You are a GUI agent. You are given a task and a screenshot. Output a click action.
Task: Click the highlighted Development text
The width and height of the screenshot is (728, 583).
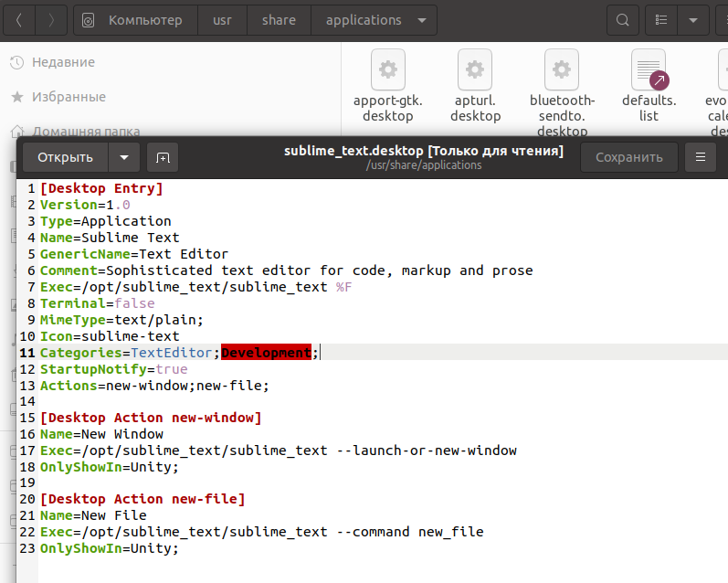[x=266, y=353]
